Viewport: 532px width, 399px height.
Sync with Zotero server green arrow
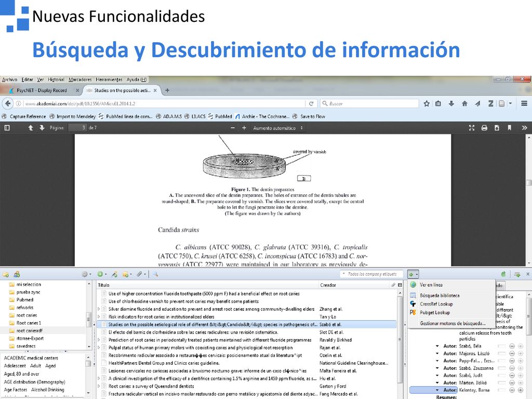[503, 274]
